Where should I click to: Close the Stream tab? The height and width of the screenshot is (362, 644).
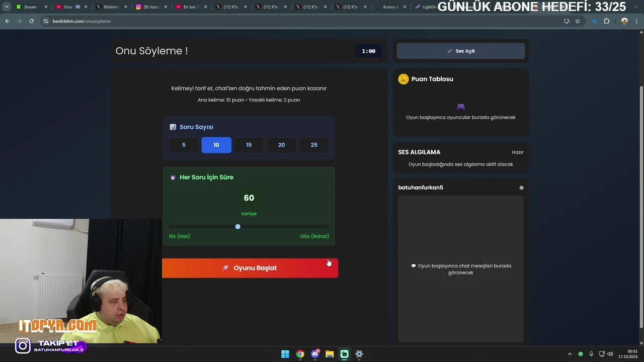pyautogui.click(x=46, y=7)
